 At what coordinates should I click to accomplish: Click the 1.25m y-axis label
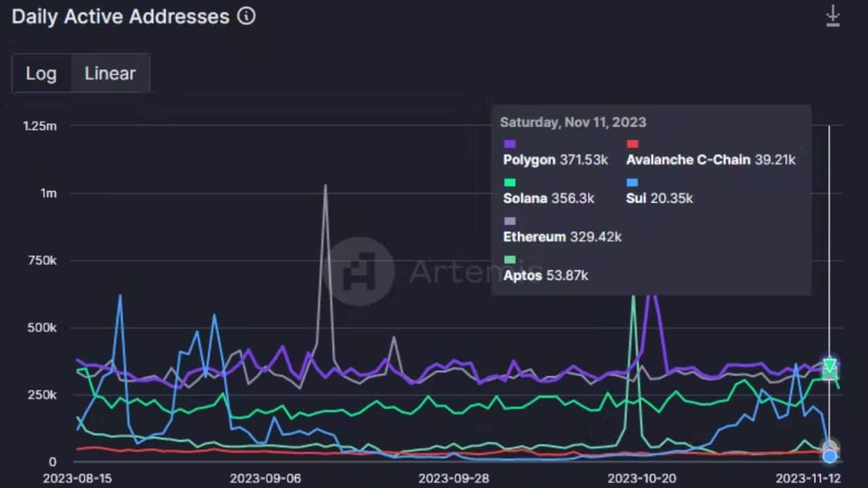(x=40, y=125)
